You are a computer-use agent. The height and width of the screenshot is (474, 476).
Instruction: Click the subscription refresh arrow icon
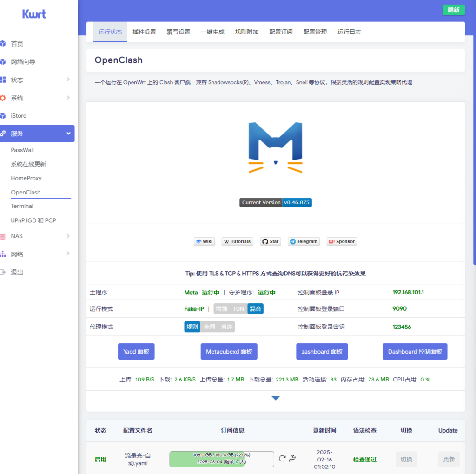click(282, 459)
